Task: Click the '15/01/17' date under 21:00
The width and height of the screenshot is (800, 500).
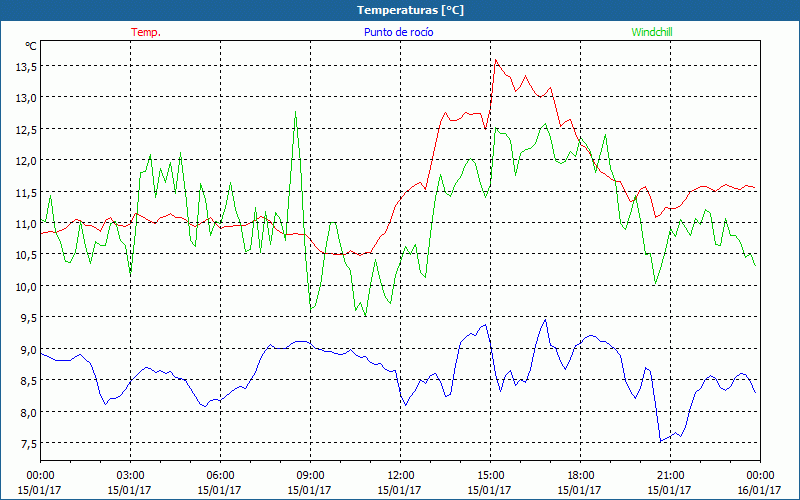Action: click(x=669, y=490)
